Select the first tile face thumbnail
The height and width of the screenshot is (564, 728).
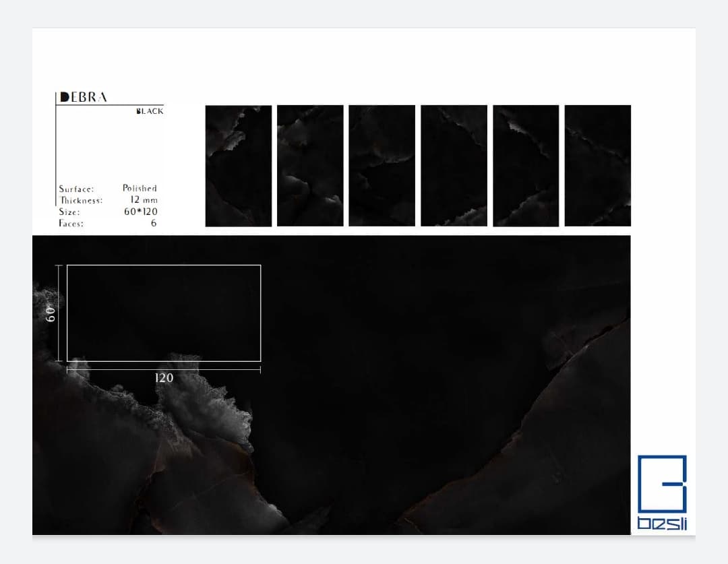click(239, 166)
